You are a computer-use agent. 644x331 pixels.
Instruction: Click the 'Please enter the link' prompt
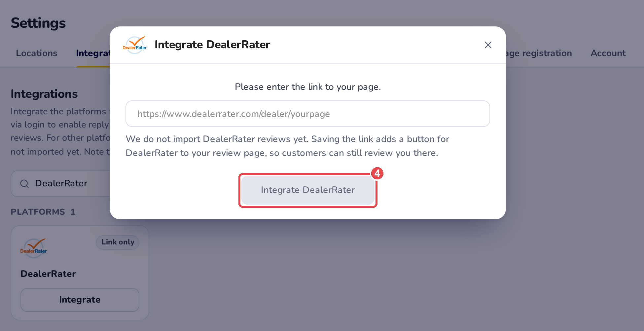(308, 87)
